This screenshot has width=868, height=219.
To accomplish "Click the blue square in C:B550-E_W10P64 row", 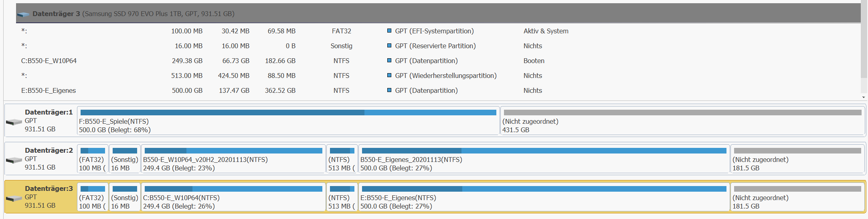I will tap(389, 60).
